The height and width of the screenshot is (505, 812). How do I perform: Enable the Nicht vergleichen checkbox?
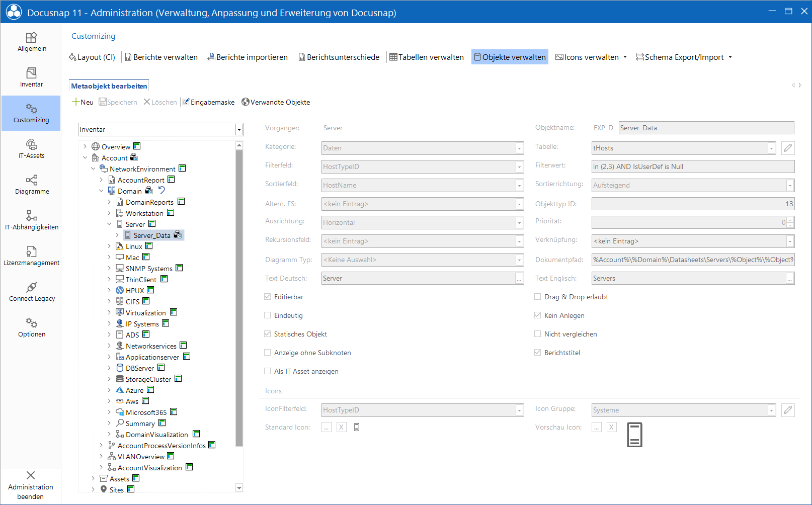click(538, 334)
